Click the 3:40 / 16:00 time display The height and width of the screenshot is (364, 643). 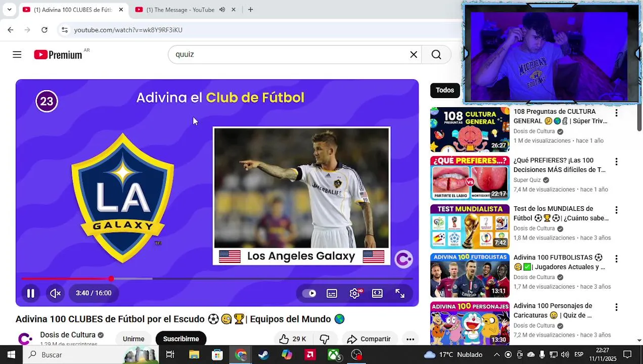94,293
